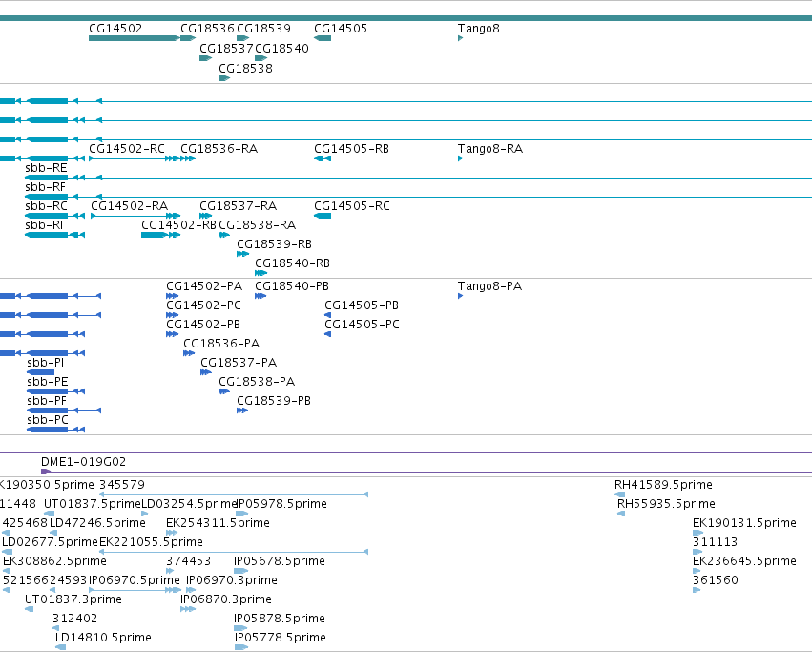Select protein sbb-PI
The width and height of the screenshot is (812, 652).
tap(40, 372)
